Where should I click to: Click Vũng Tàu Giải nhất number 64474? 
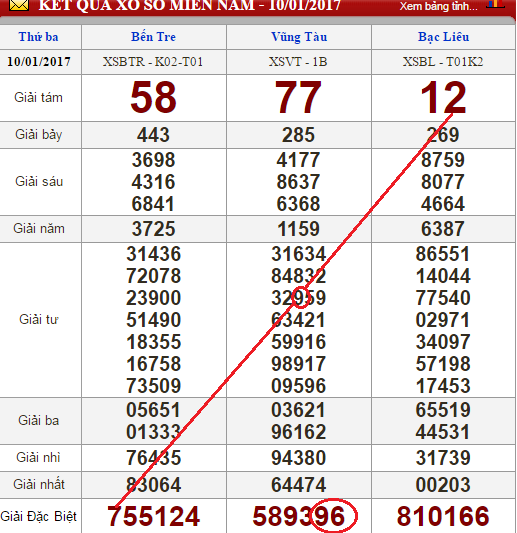click(x=298, y=484)
